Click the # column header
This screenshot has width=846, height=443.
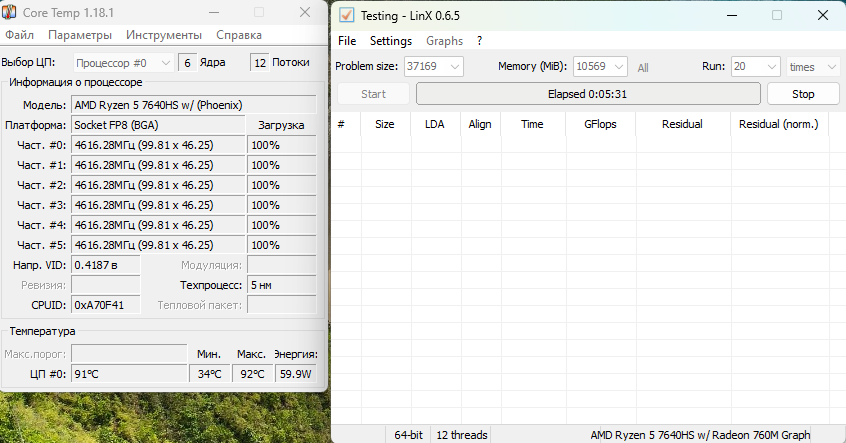click(x=346, y=124)
